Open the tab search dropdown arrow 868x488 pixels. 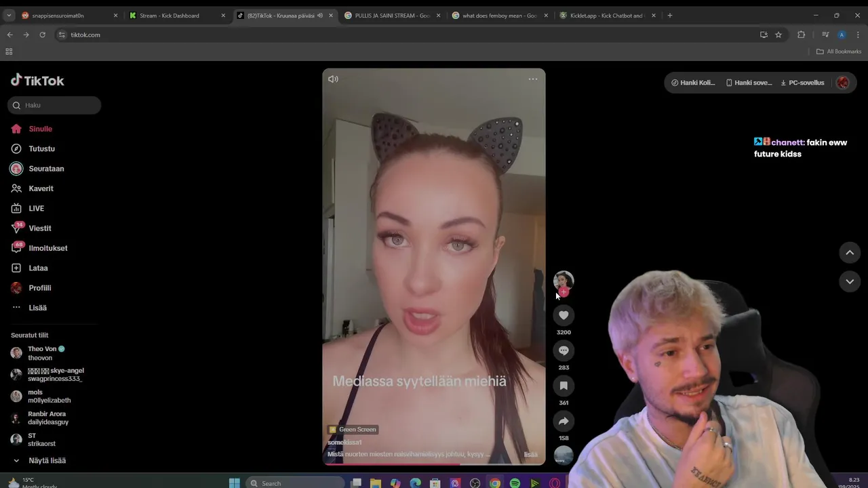9,16
